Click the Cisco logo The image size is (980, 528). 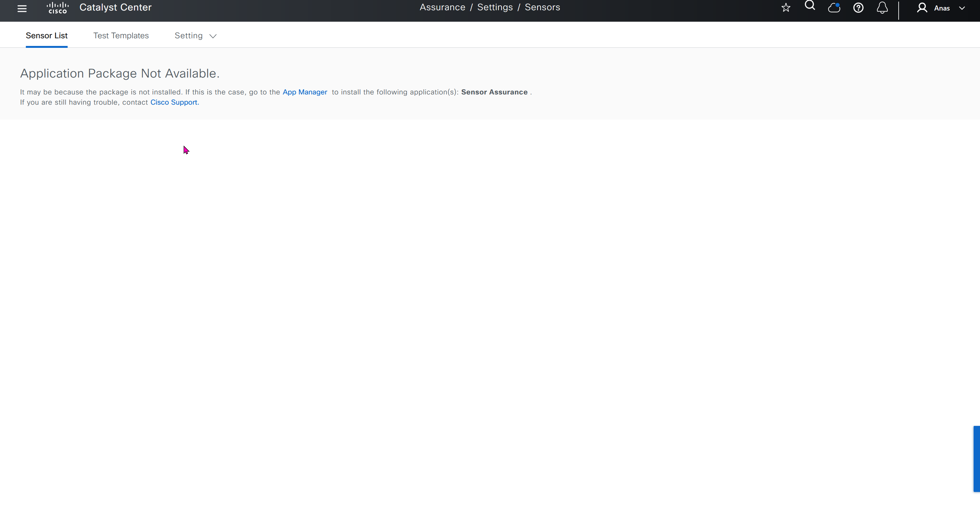[57, 8]
